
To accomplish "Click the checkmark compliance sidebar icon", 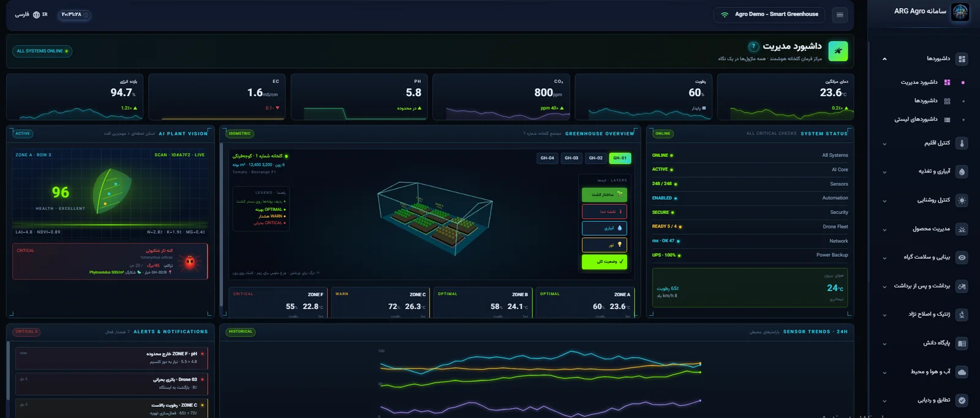I will click(x=962, y=400).
